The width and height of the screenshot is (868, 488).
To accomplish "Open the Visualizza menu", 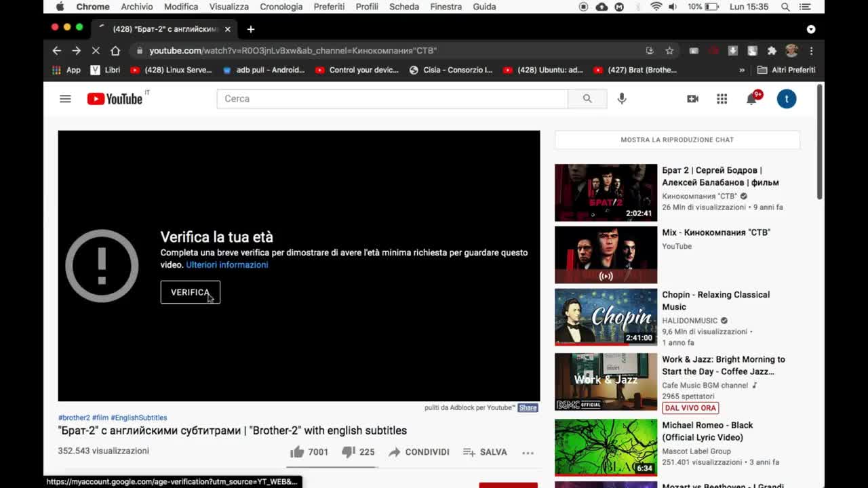I will [x=229, y=7].
